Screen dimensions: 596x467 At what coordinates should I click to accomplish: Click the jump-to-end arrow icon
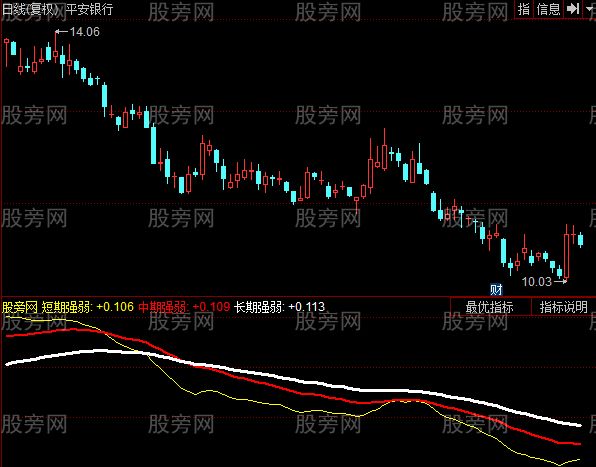573,8
